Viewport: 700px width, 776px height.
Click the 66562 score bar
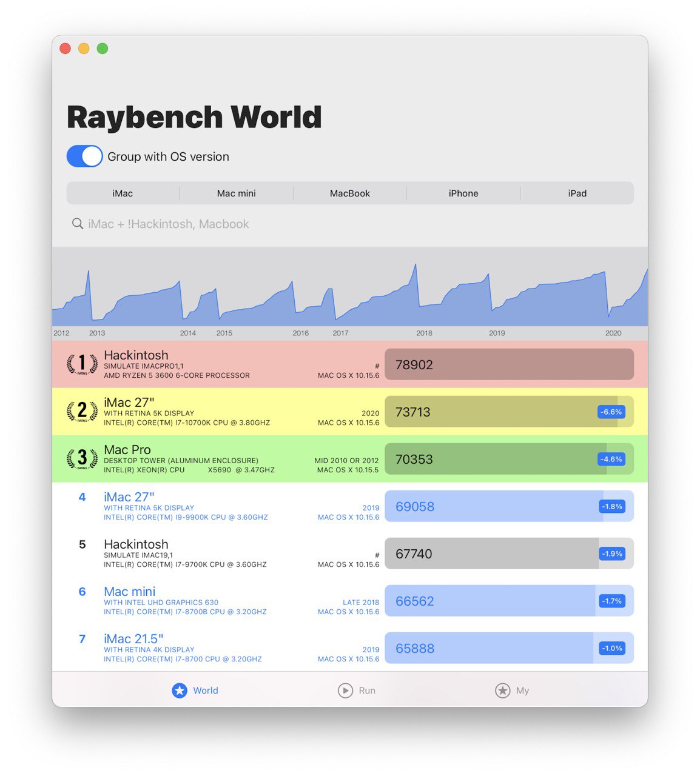coord(509,601)
